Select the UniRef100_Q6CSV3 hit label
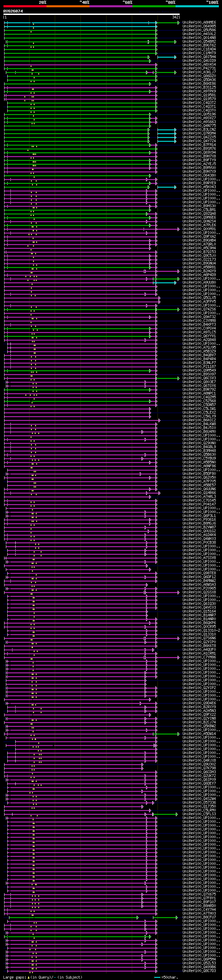Viewport: 222px width, 980px height. pos(199,378)
